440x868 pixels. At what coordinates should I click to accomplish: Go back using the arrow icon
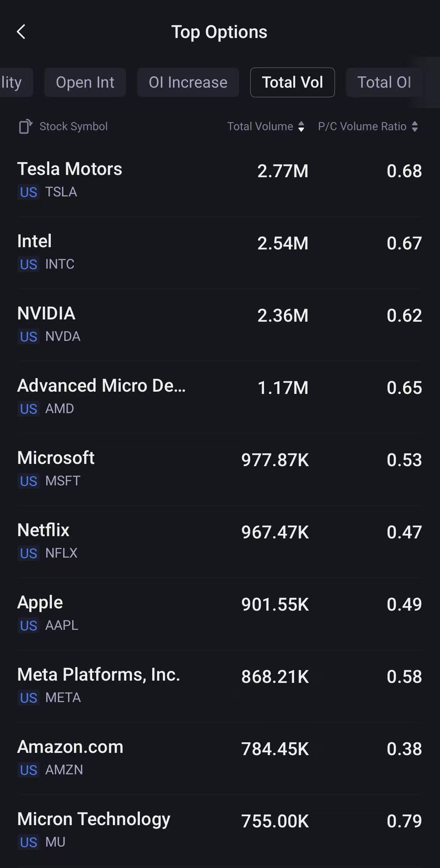click(x=21, y=32)
